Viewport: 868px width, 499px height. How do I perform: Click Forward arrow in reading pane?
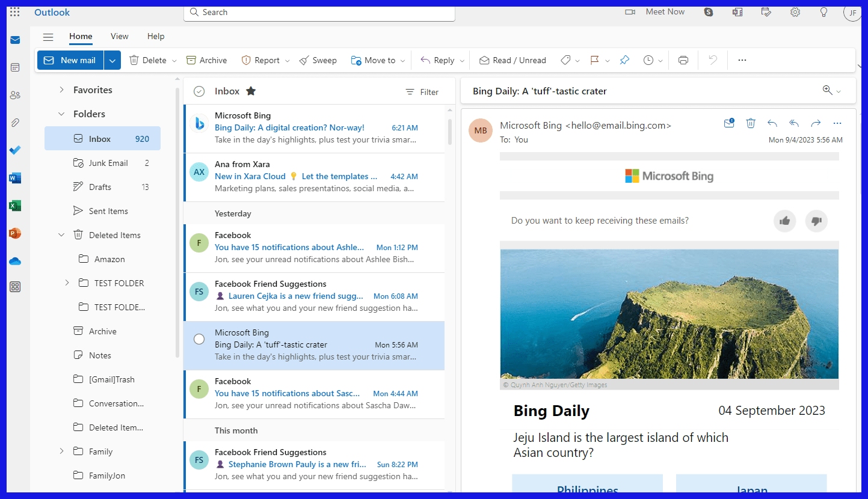point(816,123)
